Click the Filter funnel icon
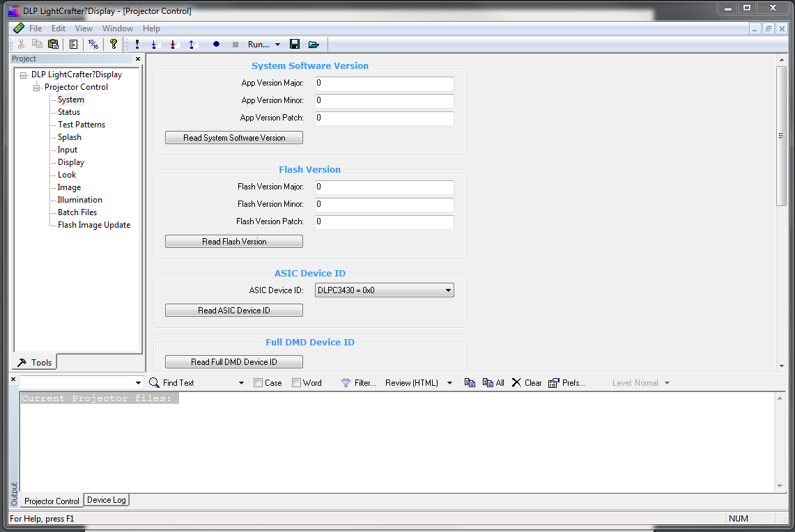The width and height of the screenshot is (795, 532). point(346,383)
